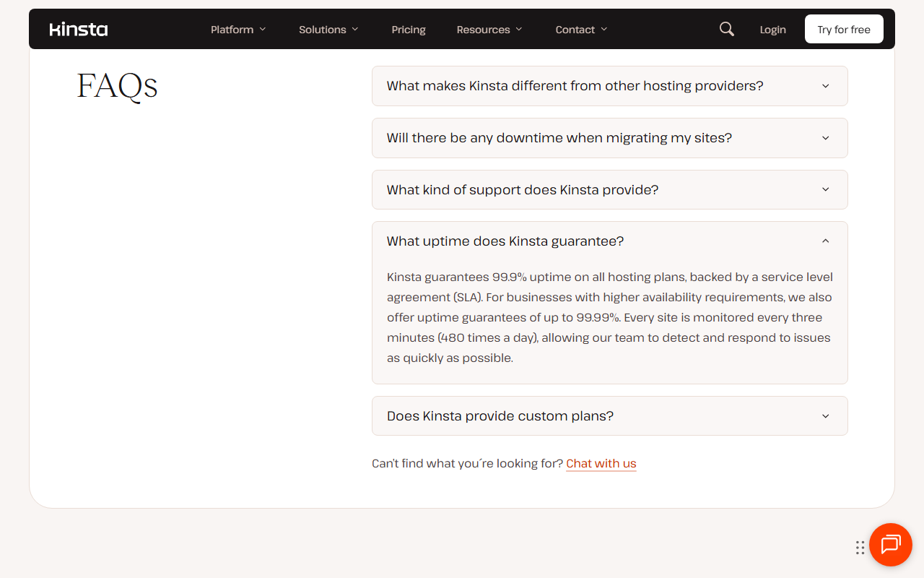
Task: Open the orange chat widget icon
Action: coord(891,545)
